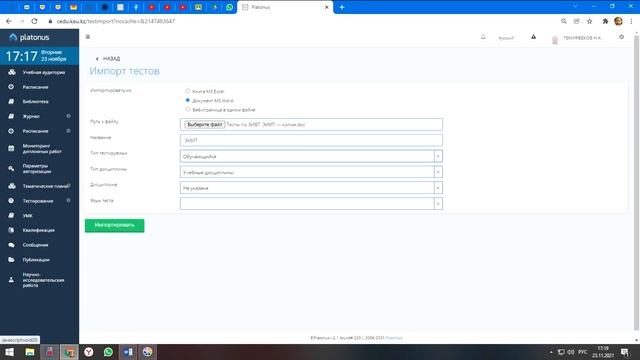Open the Квалификация sidebar item
The width and height of the screenshot is (640, 360).
click(x=38, y=230)
